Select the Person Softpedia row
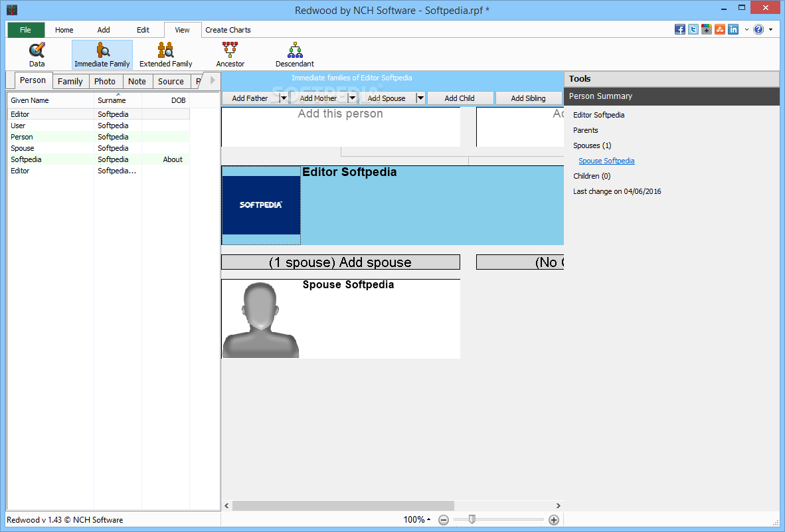This screenshot has width=785, height=532. [x=99, y=137]
